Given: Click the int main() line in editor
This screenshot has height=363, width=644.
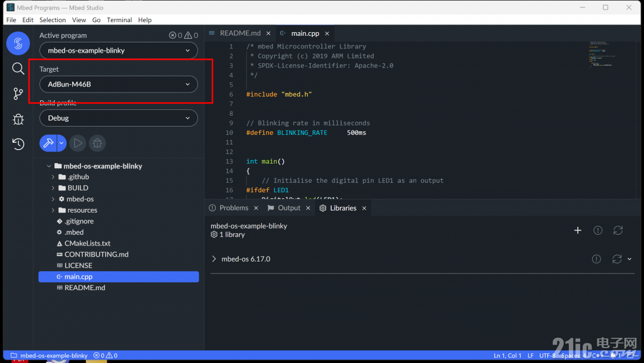Looking at the screenshot, I should (x=265, y=162).
